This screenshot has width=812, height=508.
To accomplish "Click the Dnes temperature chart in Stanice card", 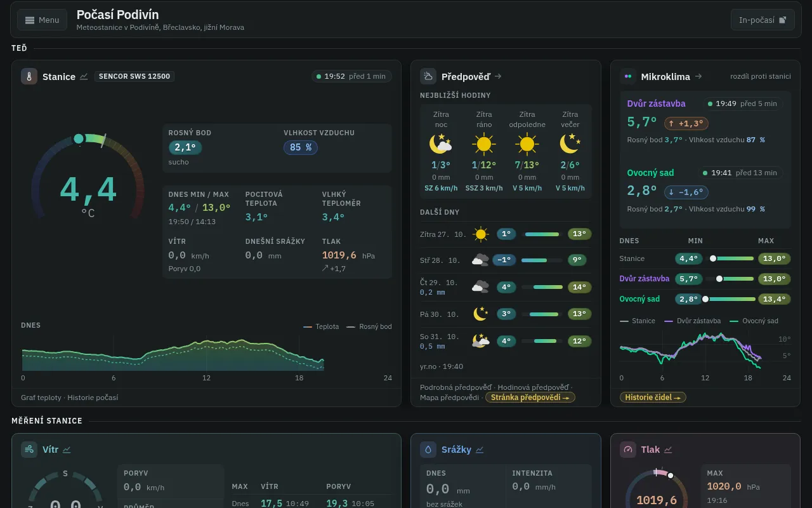I will [206, 353].
